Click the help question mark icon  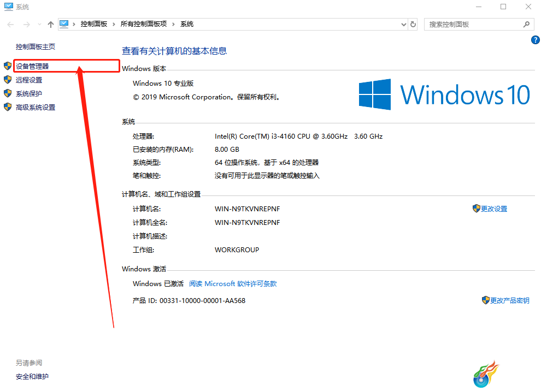[x=535, y=40]
